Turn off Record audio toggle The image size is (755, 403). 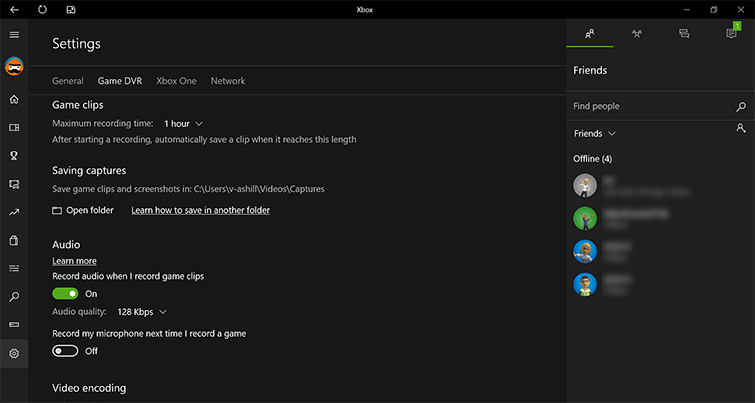(65, 294)
